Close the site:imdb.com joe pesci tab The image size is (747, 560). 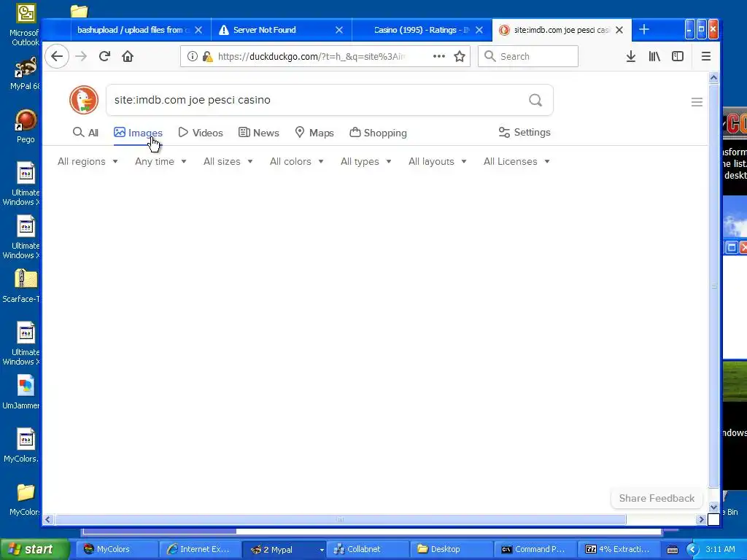point(619,30)
